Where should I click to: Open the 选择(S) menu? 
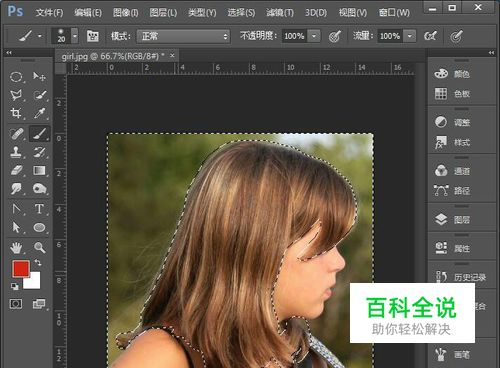(241, 13)
